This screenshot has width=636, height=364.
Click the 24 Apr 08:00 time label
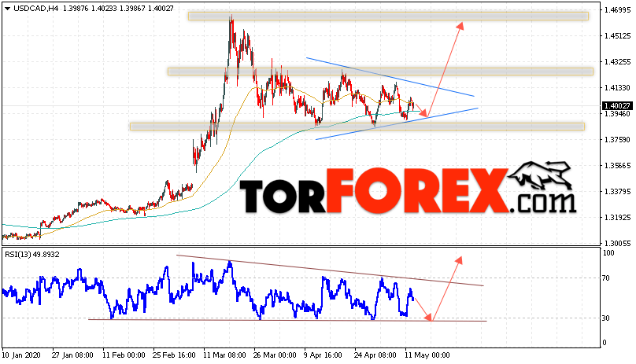click(x=375, y=355)
